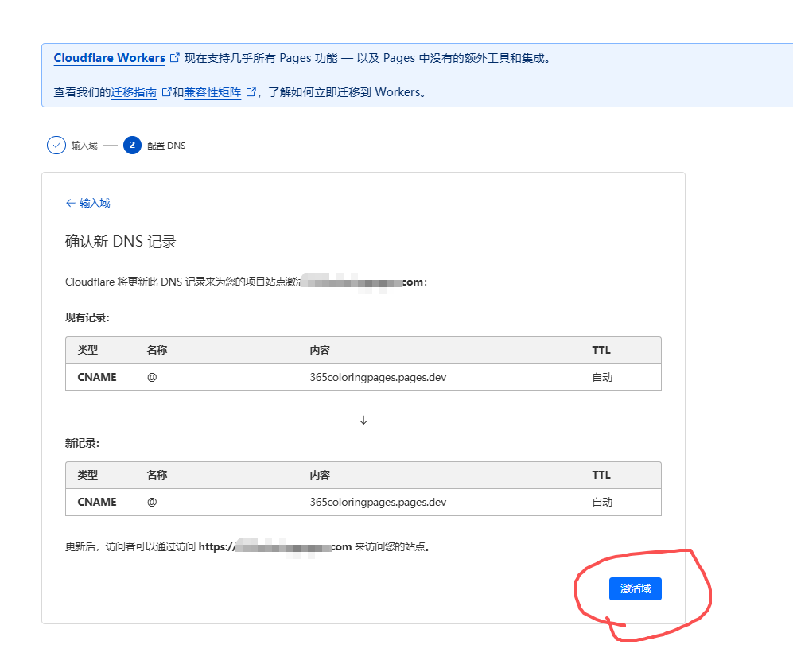
Task: Go back via the blue 输入域 link
Action: coord(95,203)
